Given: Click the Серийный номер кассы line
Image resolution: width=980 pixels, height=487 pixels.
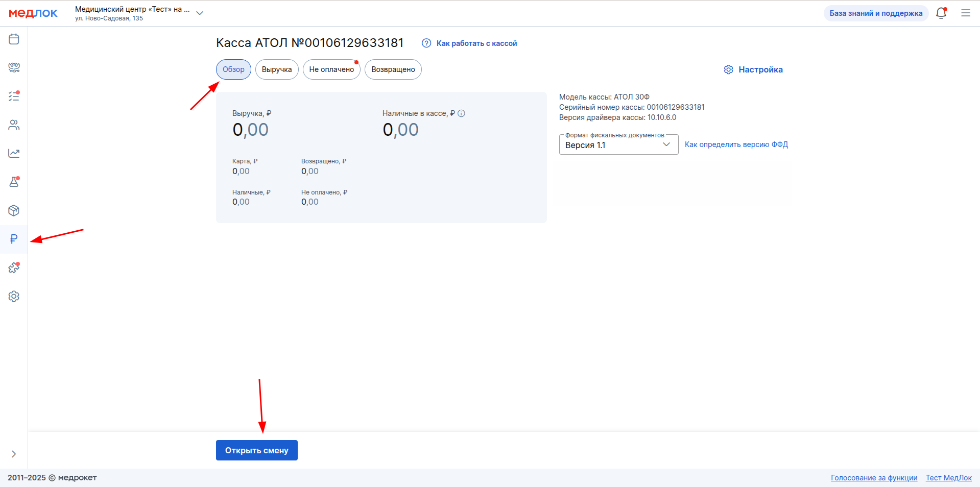Looking at the screenshot, I should (x=632, y=107).
